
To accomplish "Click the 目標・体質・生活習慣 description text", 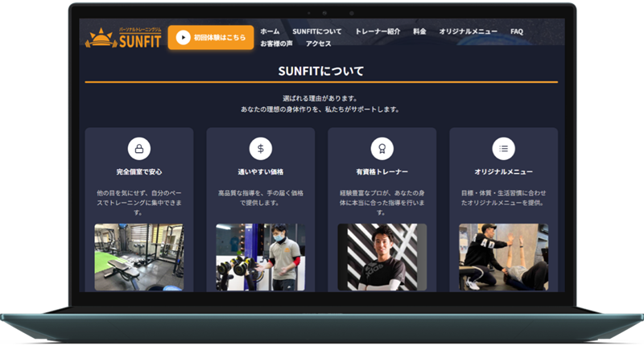I will tap(504, 197).
